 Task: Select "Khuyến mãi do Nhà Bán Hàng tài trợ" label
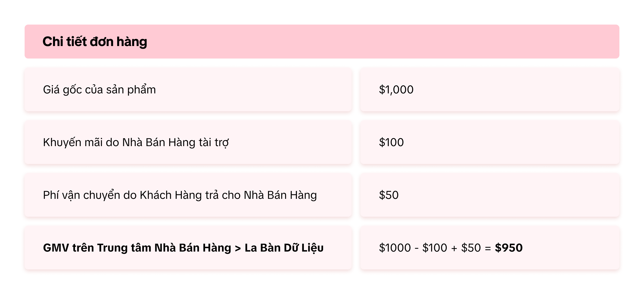point(136,142)
